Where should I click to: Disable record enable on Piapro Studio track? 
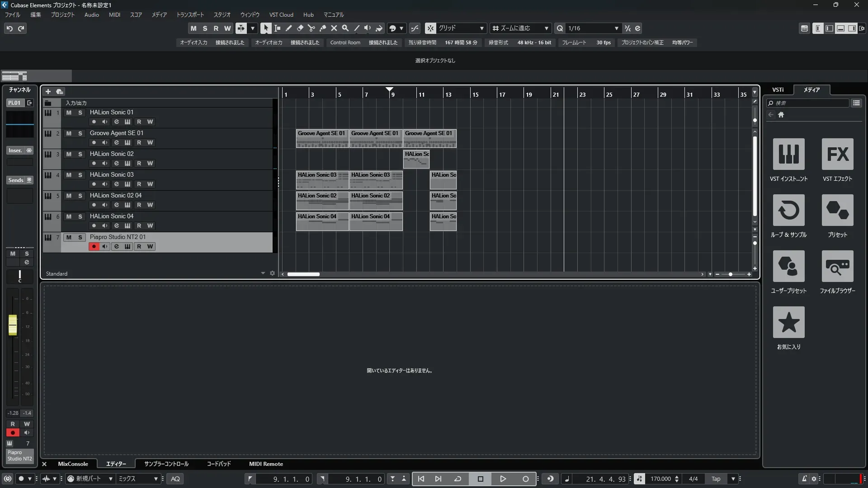[94, 246]
